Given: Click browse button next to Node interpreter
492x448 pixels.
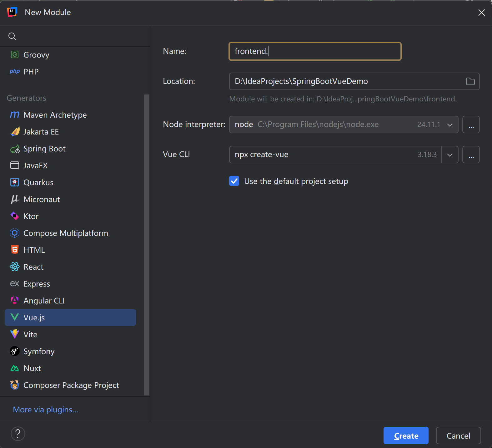Looking at the screenshot, I should [x=471, y=125].
